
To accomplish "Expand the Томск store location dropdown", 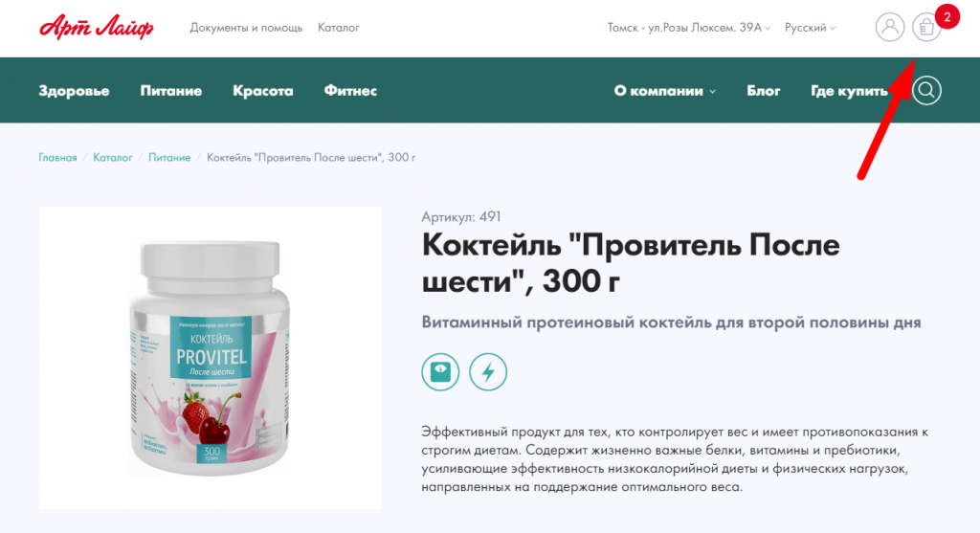I will coord(689,28).
